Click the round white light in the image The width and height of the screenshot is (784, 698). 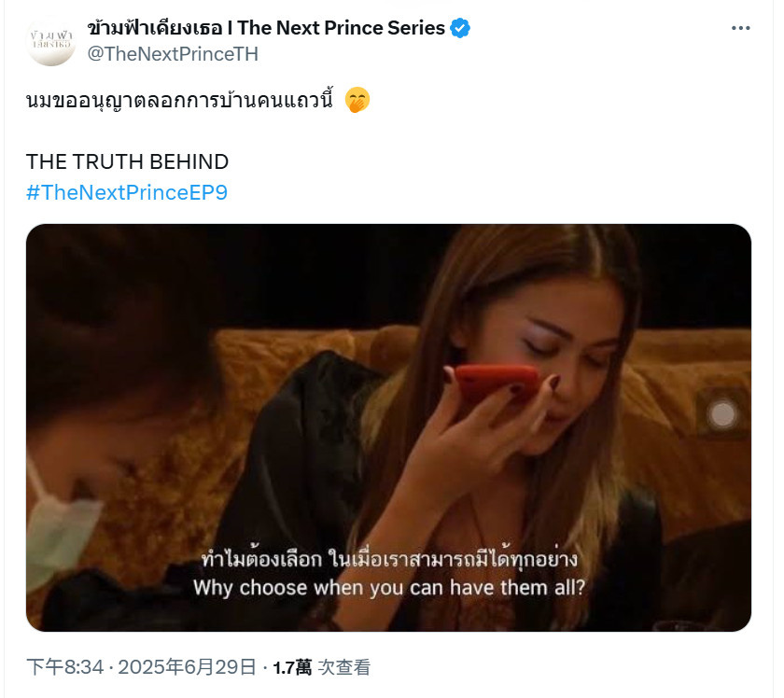click(722, 414)
